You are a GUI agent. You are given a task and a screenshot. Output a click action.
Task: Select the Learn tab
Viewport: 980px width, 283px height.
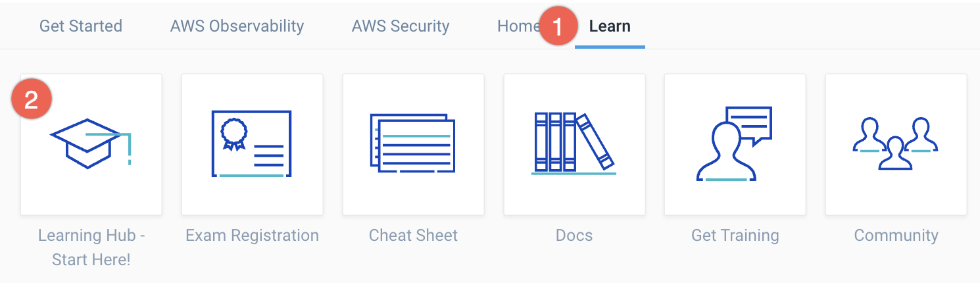pos(610,26)
